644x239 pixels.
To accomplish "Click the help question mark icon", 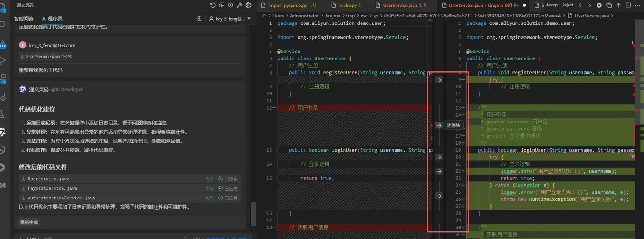I will [230, 6].
